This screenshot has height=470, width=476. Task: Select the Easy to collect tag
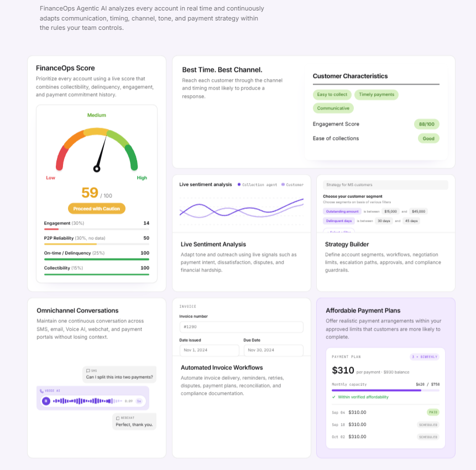click(332, 95)
